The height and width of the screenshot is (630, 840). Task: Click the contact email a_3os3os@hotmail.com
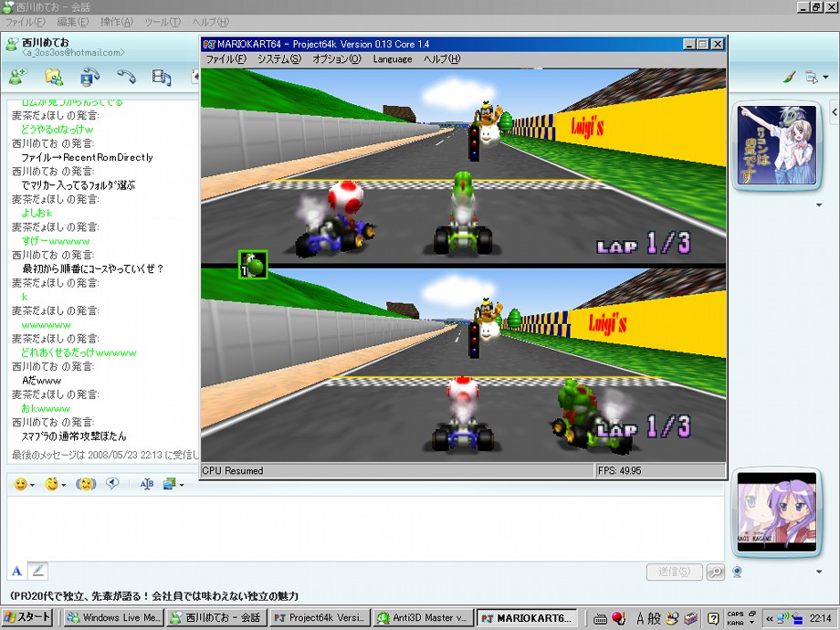pos(73,53)
